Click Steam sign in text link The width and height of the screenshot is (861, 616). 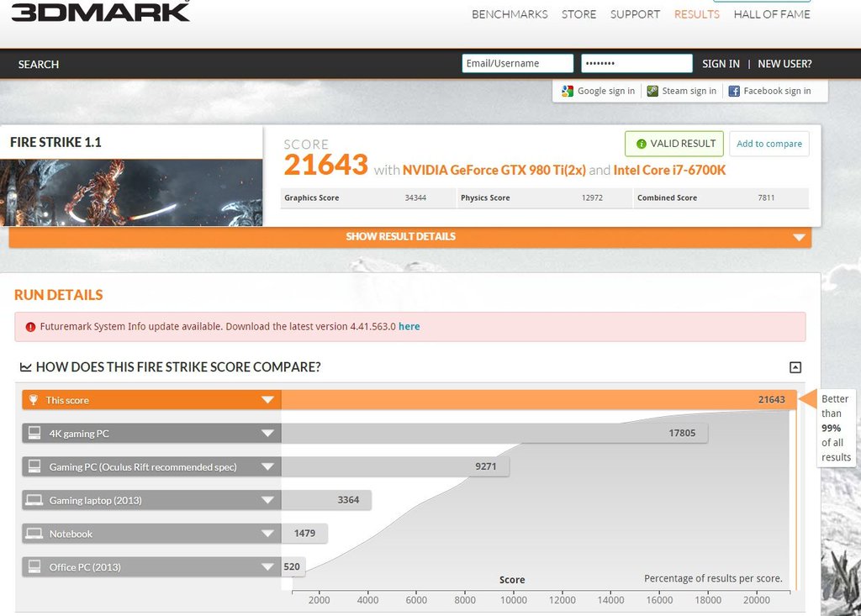click(689, 91)
